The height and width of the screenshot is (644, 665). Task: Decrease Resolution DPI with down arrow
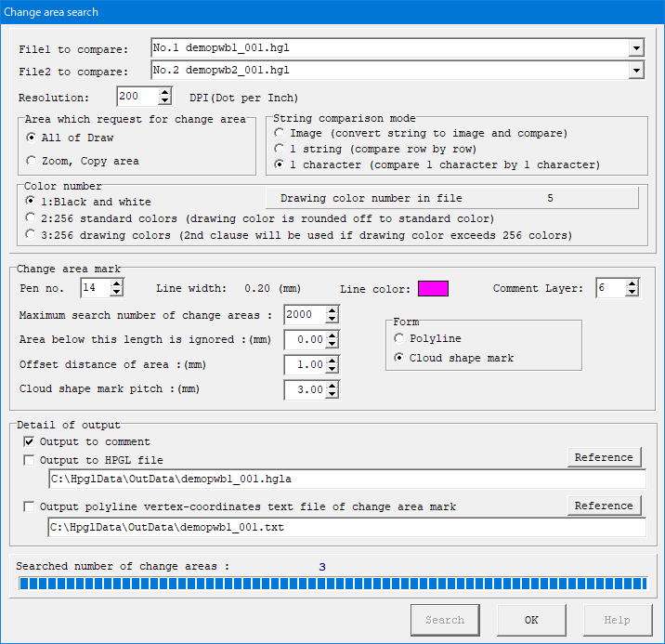click(164, 101)
